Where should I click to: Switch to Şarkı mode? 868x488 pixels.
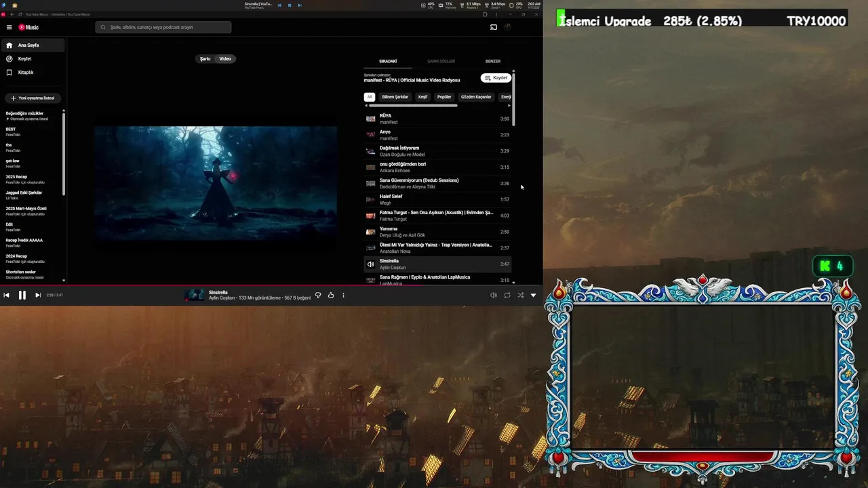point(205,59)
